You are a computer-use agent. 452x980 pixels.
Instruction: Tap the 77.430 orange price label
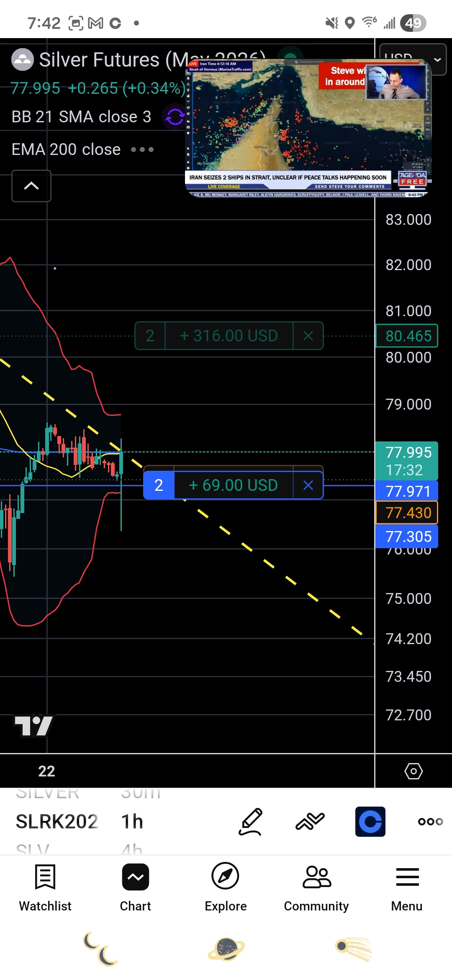click(x=407, y=513)
